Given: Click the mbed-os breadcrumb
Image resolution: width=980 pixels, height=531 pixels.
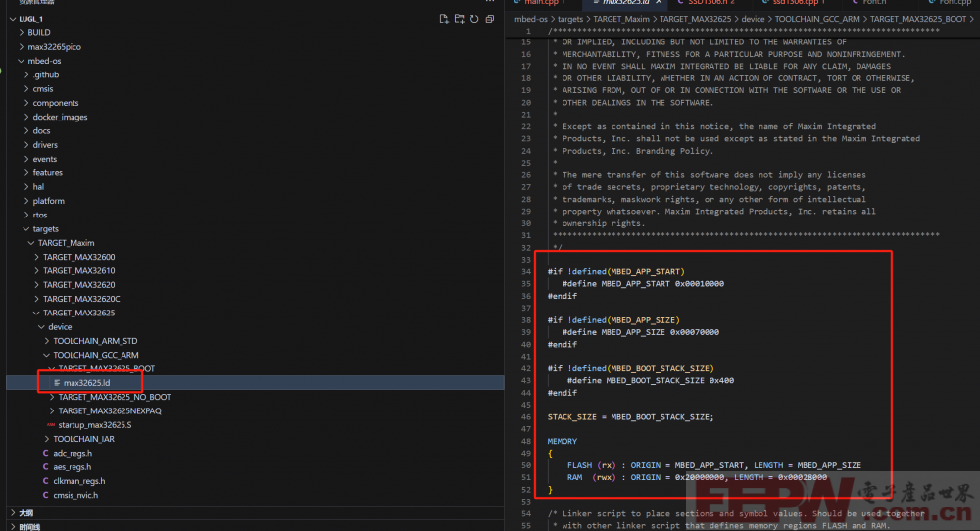Looking at the screenshot, I should click(530, 19).
